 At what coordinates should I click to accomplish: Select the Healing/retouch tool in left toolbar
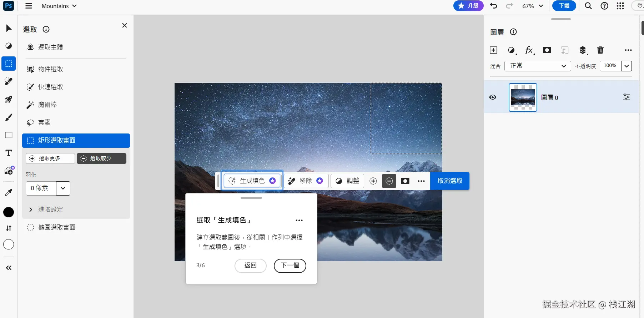click(9, 81)
